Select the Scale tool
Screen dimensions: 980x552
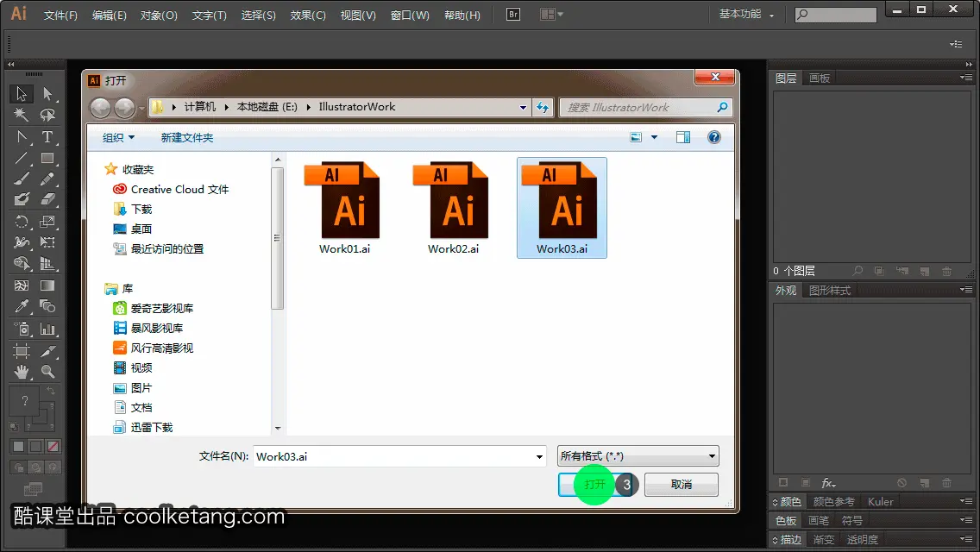[47, 222]
